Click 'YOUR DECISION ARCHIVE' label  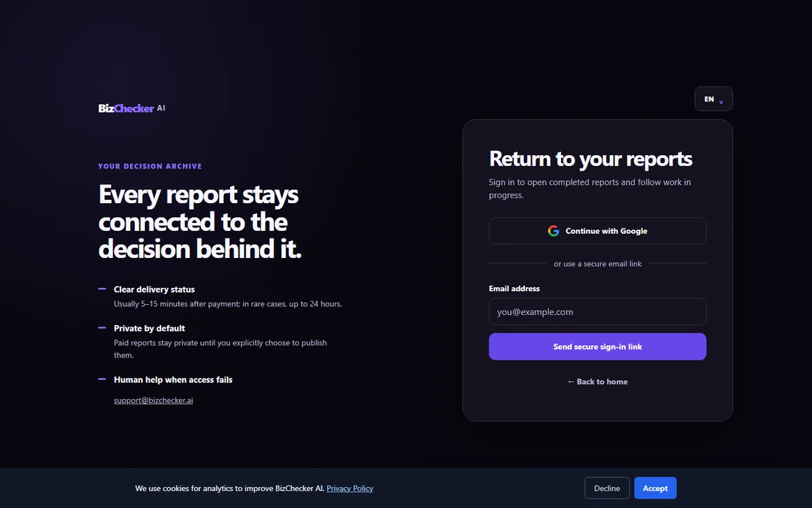pos(150,166)
